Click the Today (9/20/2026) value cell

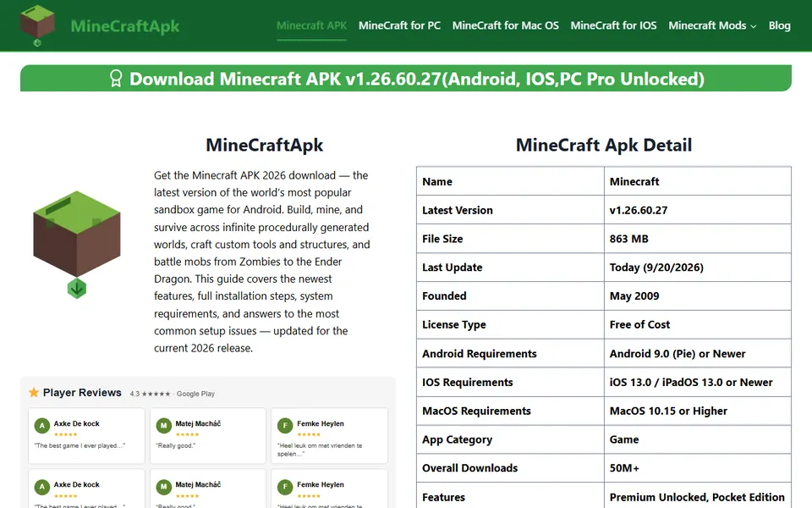tap(698, 267)
